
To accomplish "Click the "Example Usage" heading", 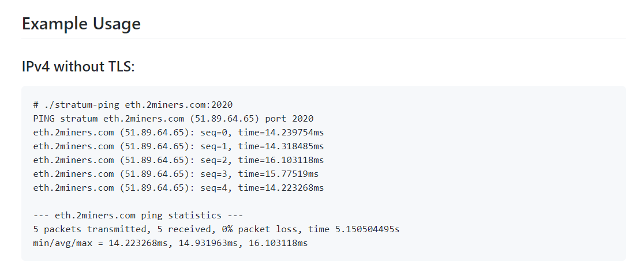I will (x=81, y=24).
